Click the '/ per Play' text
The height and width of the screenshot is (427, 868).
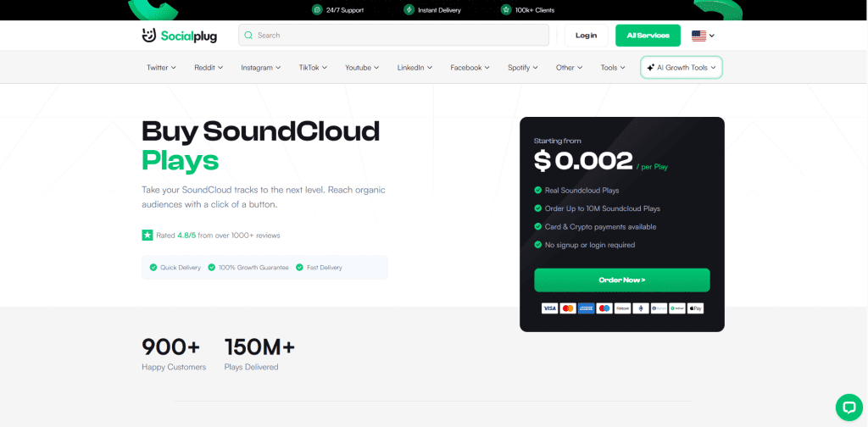coord(652,167)
